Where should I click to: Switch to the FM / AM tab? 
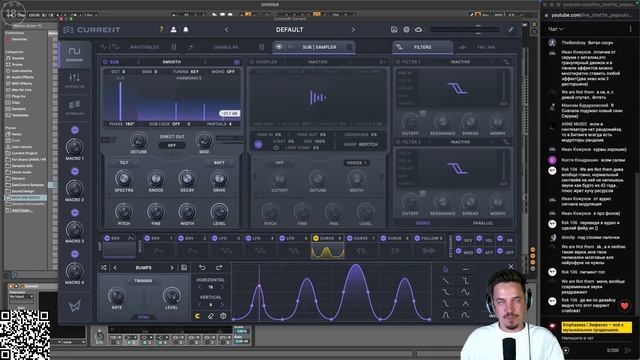click(x=486, y=47)
